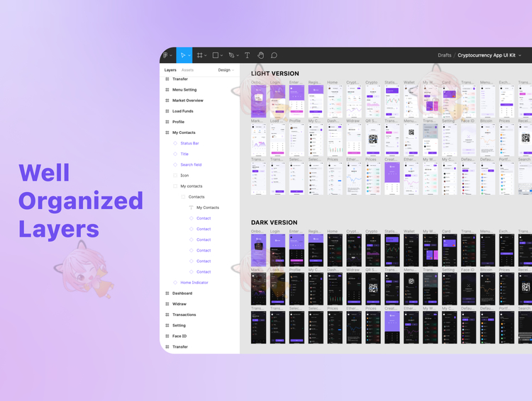Click group icon beside Icon layer
The height and width of the screenshot is (401, 532).
point(175,175)
